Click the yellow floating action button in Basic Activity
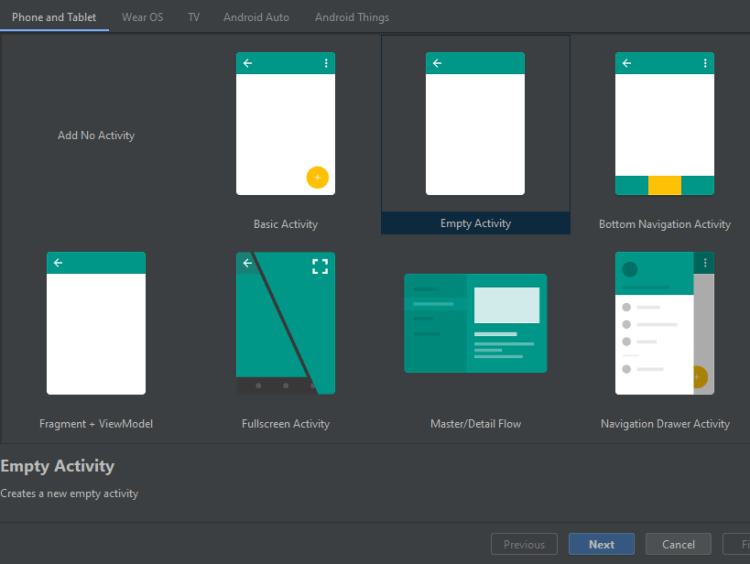Viewport: 750px width, 564px height. point(317,177)
